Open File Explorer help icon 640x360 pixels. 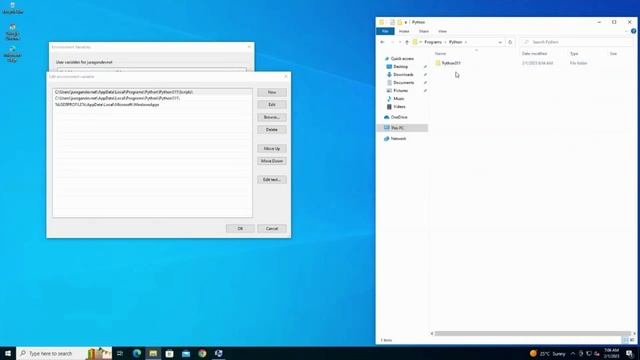pos(633,31)
